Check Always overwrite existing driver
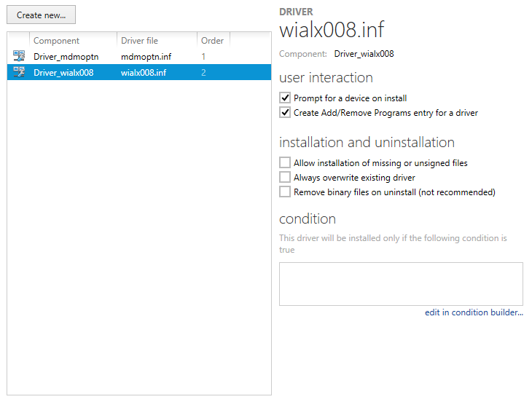The image size is (532, 402). [x=285, y=178]
